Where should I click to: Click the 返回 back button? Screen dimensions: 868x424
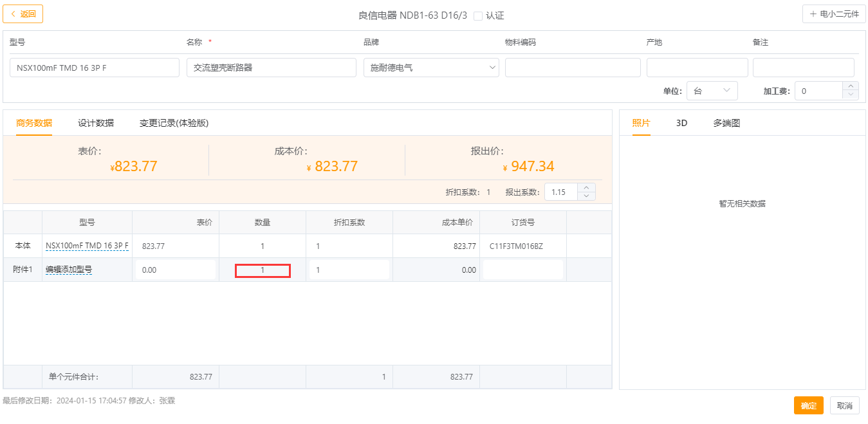23,14
